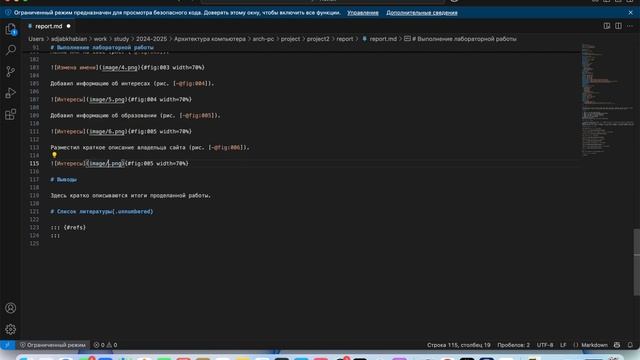The height and width of the screenshot is (360, 640).
Task: Click the info icon on the restricted mode banner
Action: pos(8,13)
